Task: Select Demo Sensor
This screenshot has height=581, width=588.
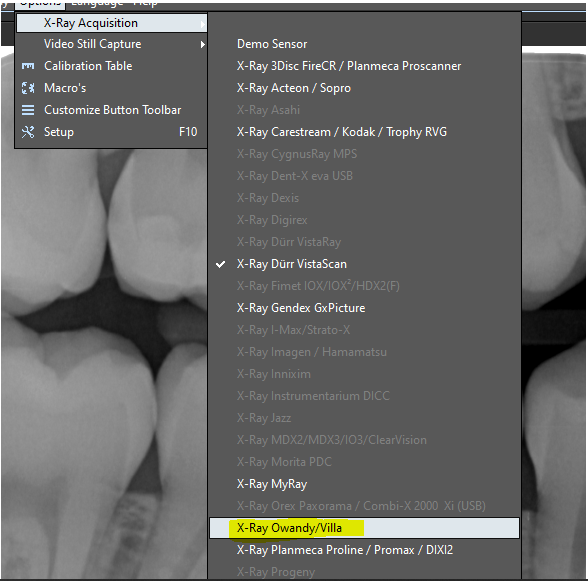Action: point(364,44)
